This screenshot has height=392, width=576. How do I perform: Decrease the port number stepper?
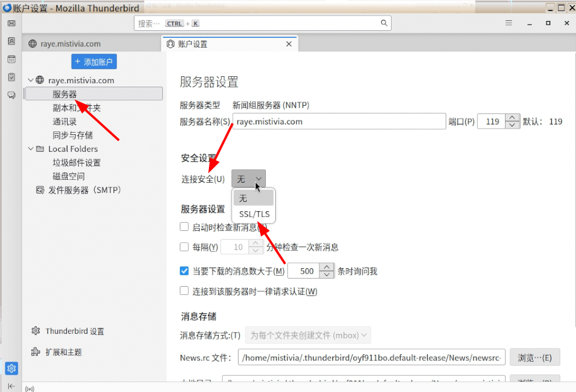(513, 125)
